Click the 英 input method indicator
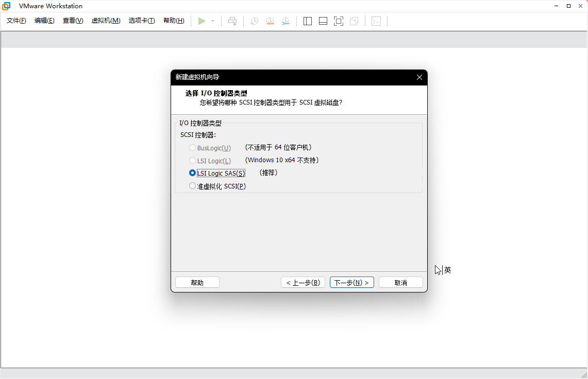Screen dimensions: 588x379 (x=447, y=270)
